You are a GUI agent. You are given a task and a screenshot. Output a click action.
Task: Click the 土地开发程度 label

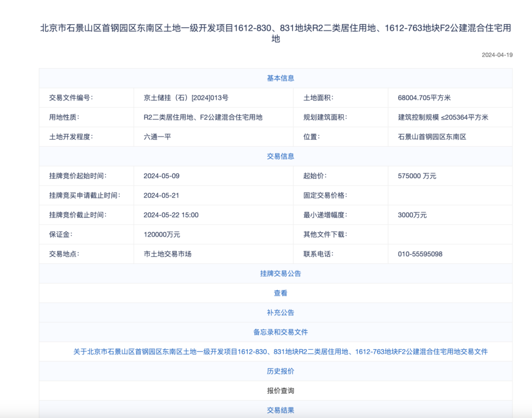[x=71, y=136]
